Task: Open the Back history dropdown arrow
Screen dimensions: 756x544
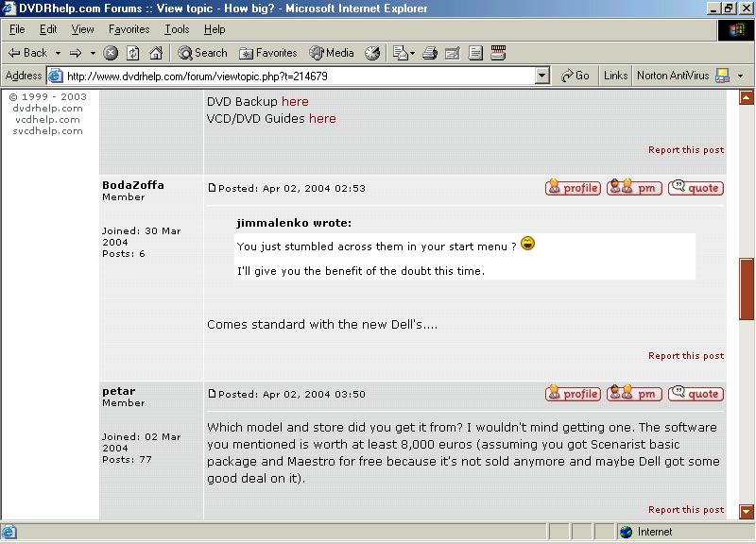Action: coord(58,53)
